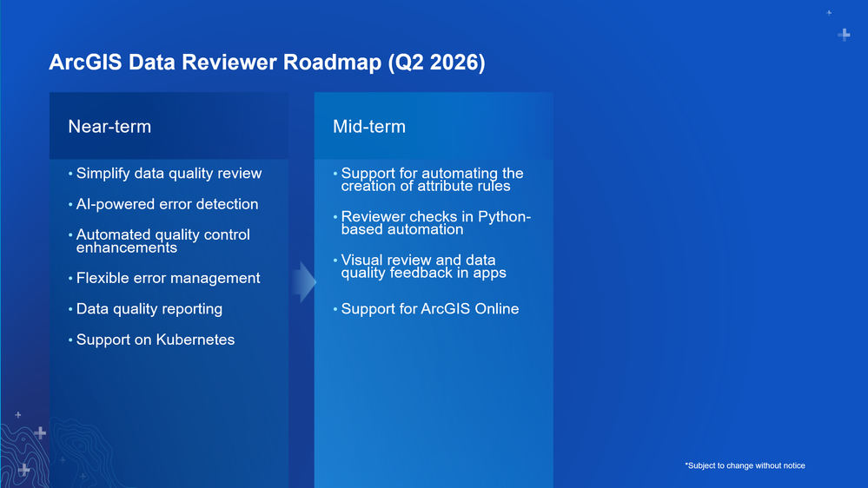Click Visual review and data quality feedback

point(423,266)
